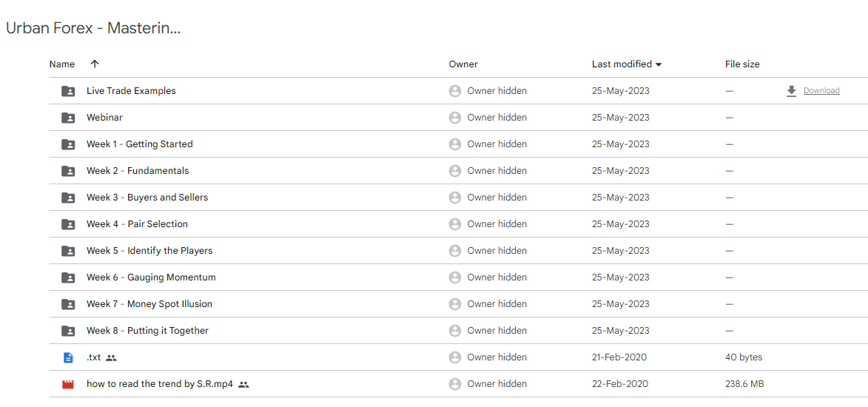The width and height of the screenshot is (868, 407).
Task: Open Week 8 - Putting it Together folder
Action: coord(147,331)
